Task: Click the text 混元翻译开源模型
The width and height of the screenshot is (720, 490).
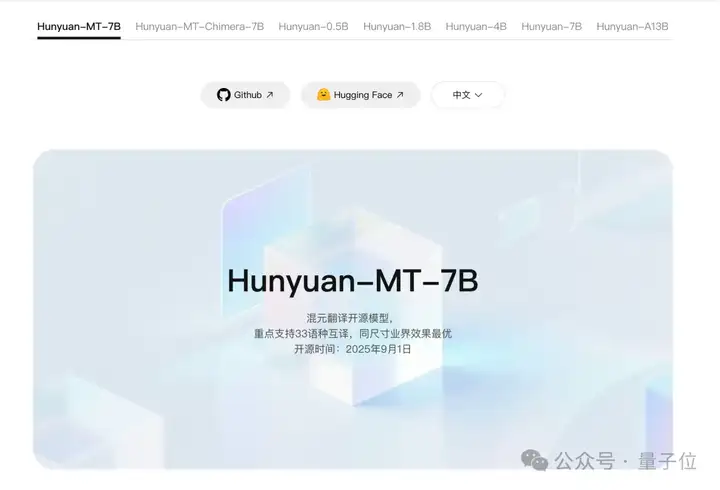Action: [x=348, y=318]
